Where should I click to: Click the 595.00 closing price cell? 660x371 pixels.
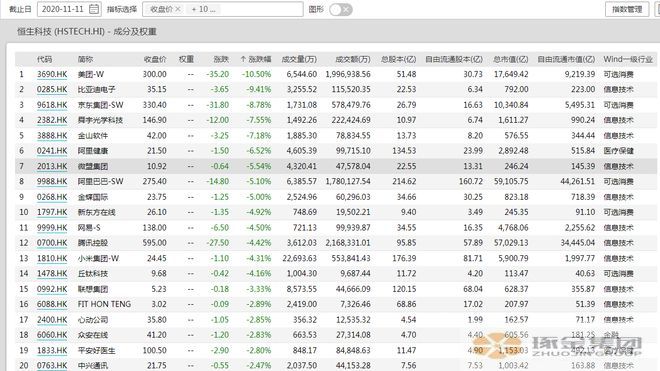(x=154, y=243)
